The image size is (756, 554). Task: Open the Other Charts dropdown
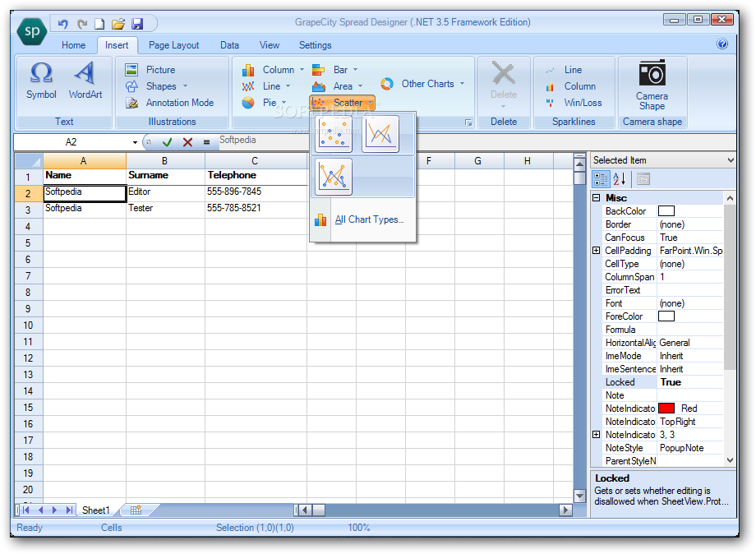462,84
